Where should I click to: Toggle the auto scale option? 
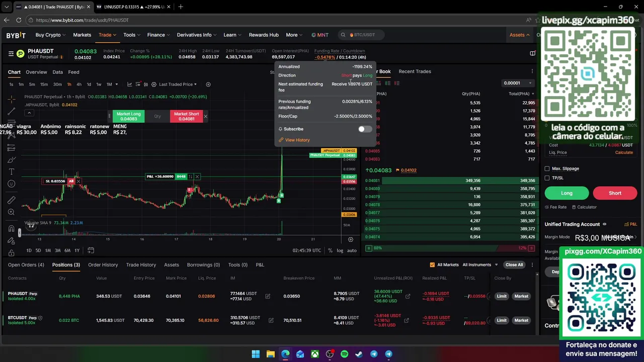352,250
